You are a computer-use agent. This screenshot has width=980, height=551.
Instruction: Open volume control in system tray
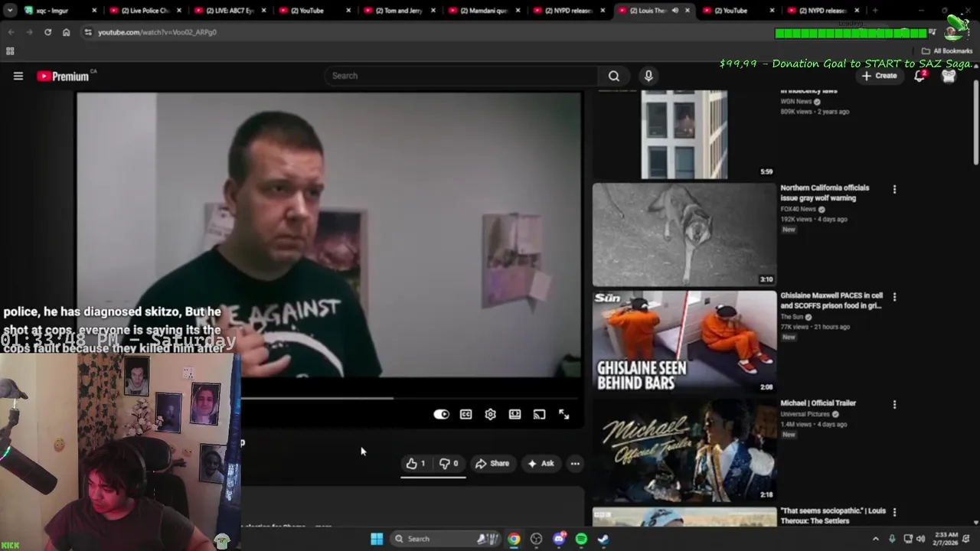pos(921,539)
